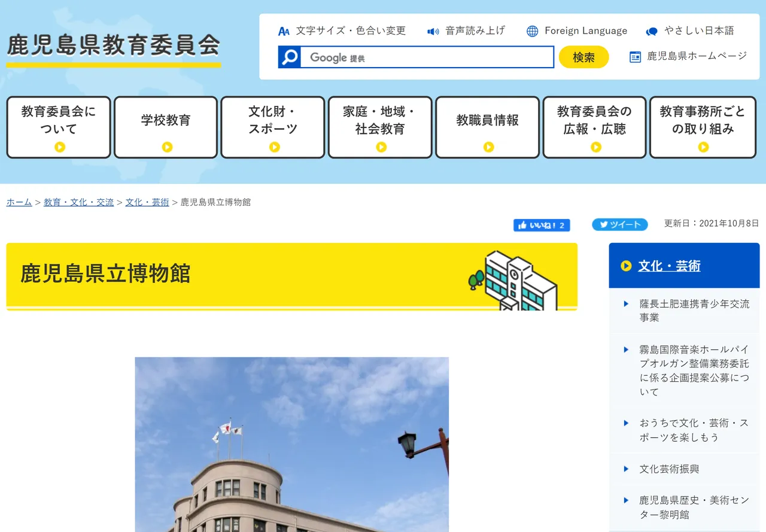Click the Kagoshima homepage newspaper icon
766x532 pixels.
pos(635,57)
